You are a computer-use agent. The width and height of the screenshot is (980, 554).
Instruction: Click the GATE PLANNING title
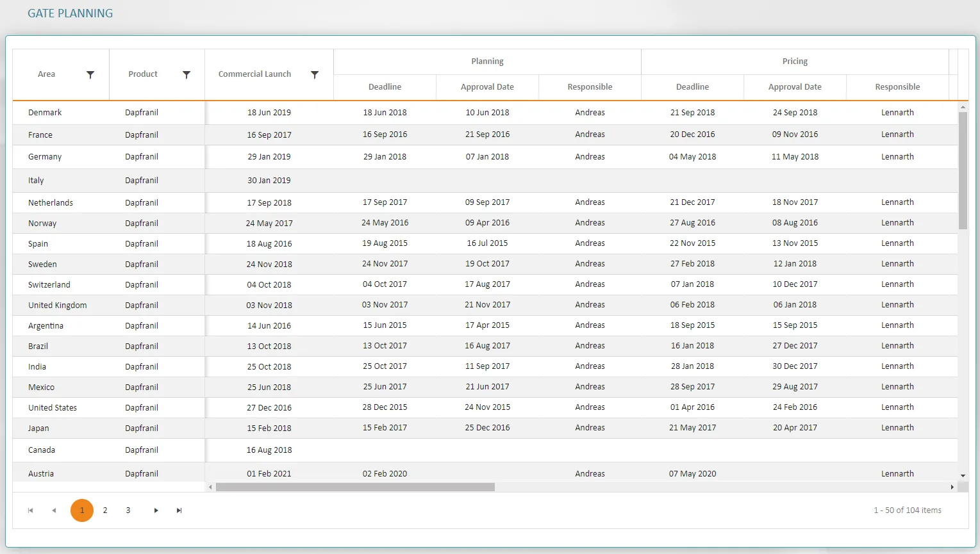click(x=70, y=13)
